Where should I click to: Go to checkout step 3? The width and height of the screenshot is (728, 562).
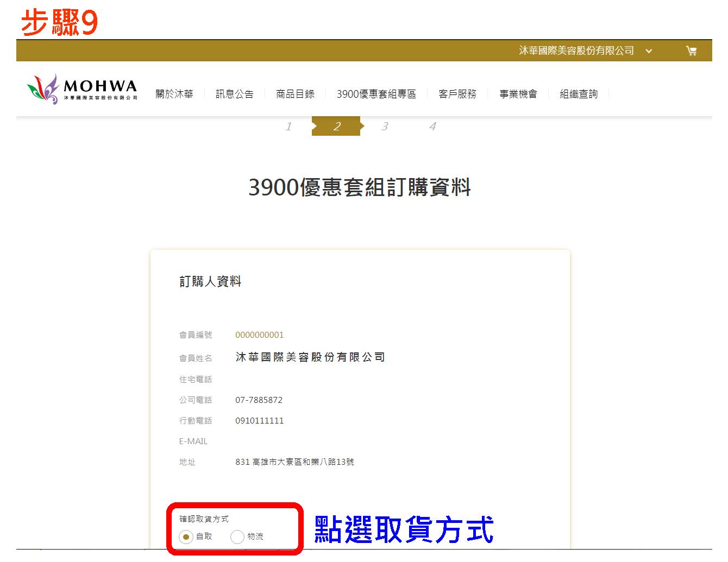tap(385, 127)
